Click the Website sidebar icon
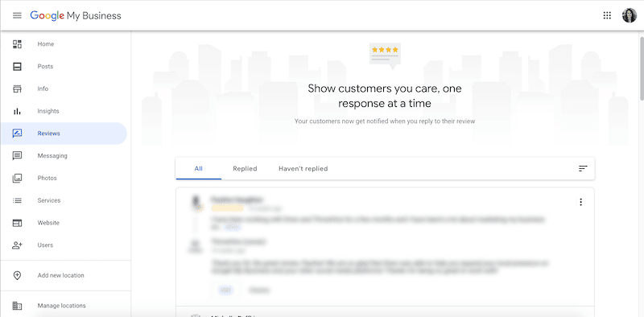This screenshot has width=644, height=317. click(17, 223)
